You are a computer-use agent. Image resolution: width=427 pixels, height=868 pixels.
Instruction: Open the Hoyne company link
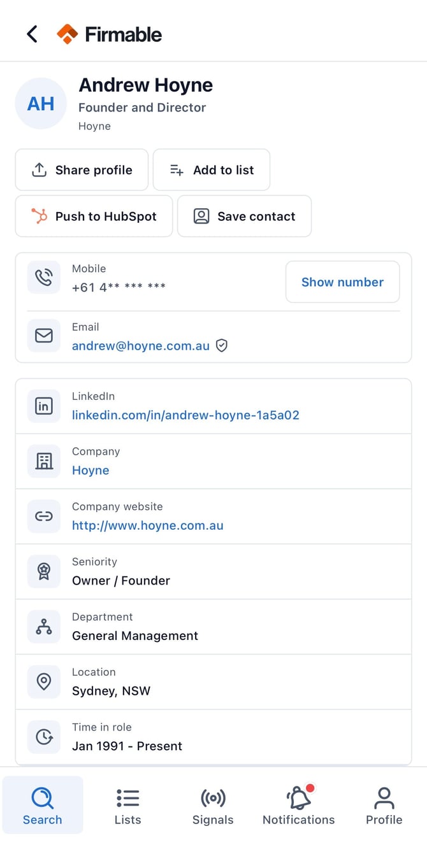click(90, 471)
